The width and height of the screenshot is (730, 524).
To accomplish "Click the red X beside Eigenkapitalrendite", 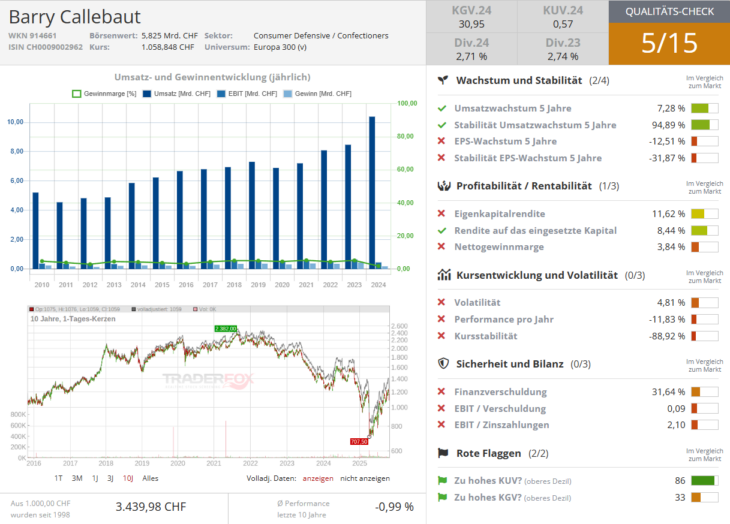I will [x=442, y=213].
